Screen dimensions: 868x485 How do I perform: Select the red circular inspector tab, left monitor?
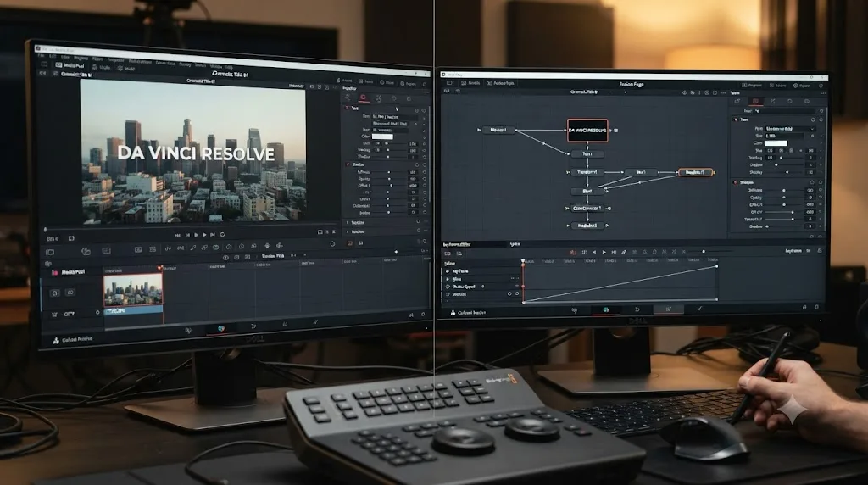pos(363,98)
